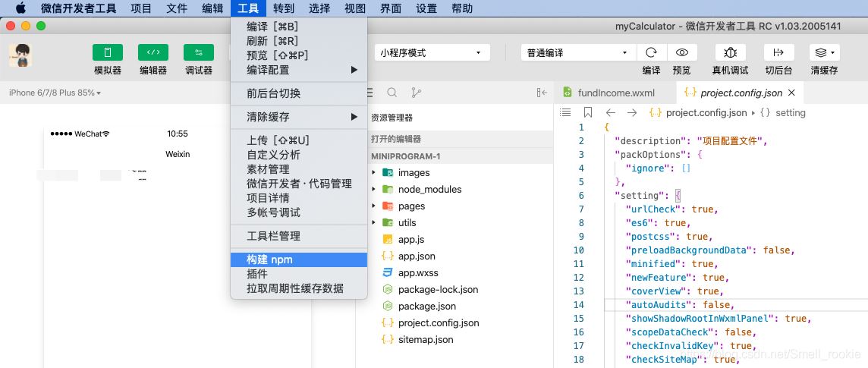Choose 上传 [⇧⌘U] menu item
The image size is (868, 368).
(x=299, y=140)
